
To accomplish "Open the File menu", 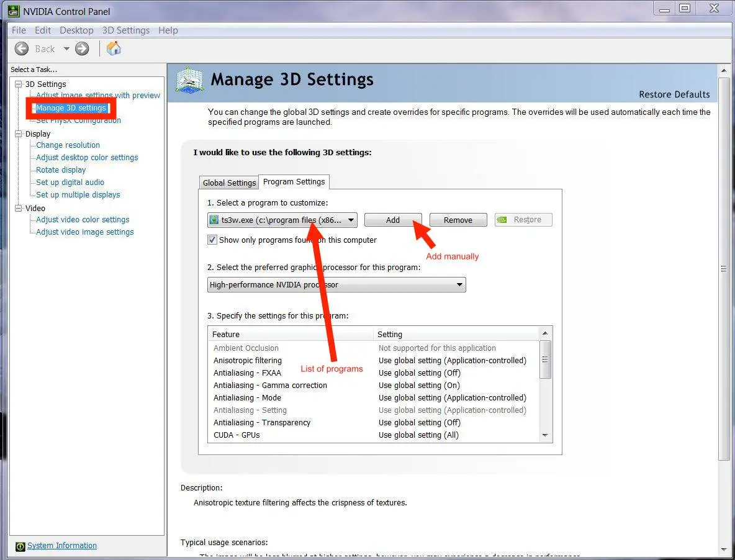I will (19, 30).
